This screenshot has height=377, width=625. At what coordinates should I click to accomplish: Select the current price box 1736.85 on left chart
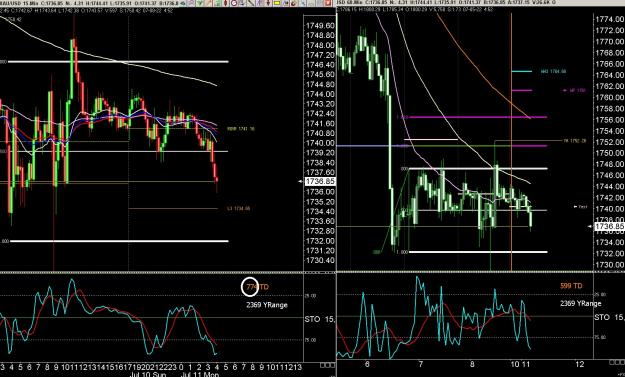(x=320, y=182)
